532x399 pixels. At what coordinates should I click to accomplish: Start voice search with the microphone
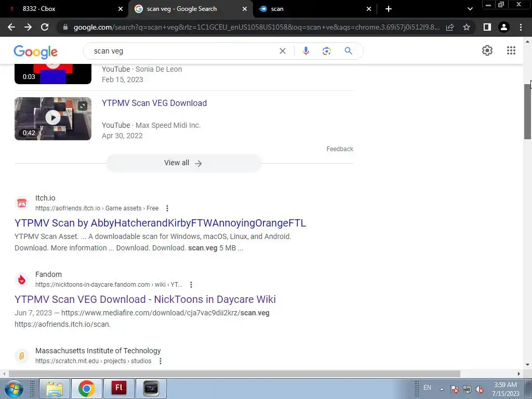coord(305,51)
